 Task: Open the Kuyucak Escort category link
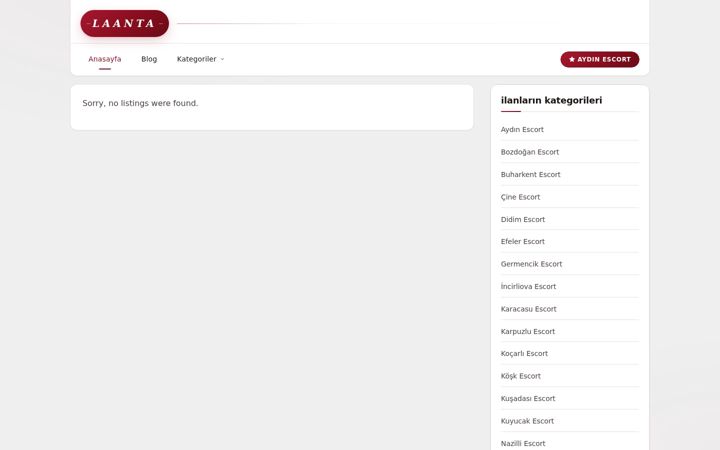(527, 421)
